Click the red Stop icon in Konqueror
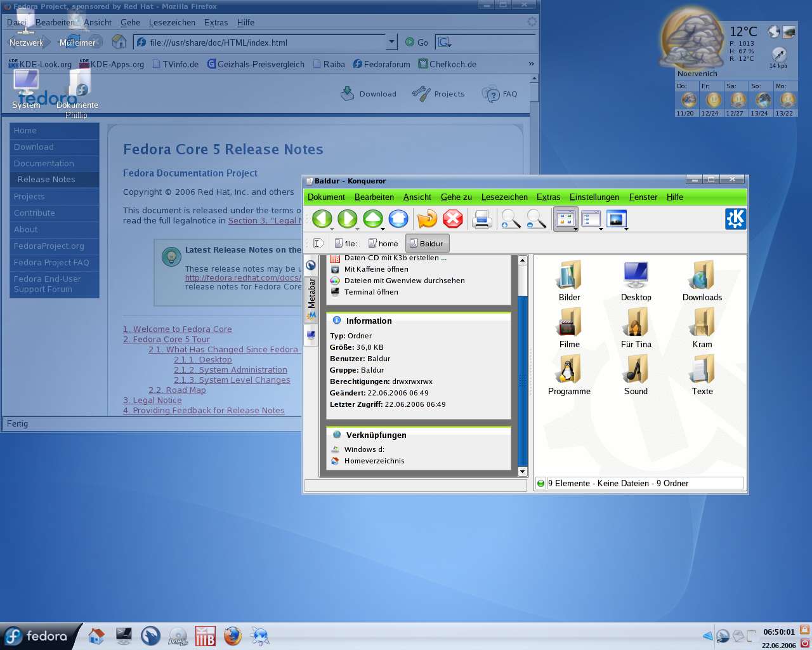Image resolution: width=812 pixels, height=650 pixels. (453, 219)
